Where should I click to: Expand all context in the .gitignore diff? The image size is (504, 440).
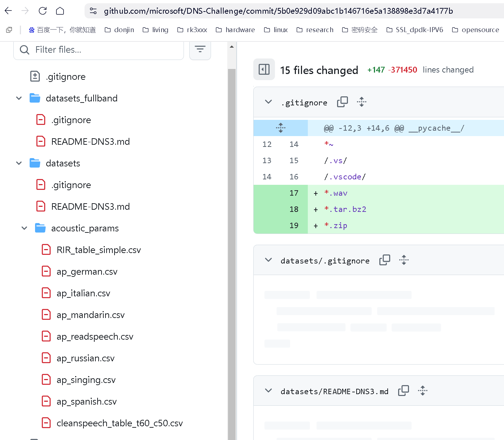coord(362,102)
